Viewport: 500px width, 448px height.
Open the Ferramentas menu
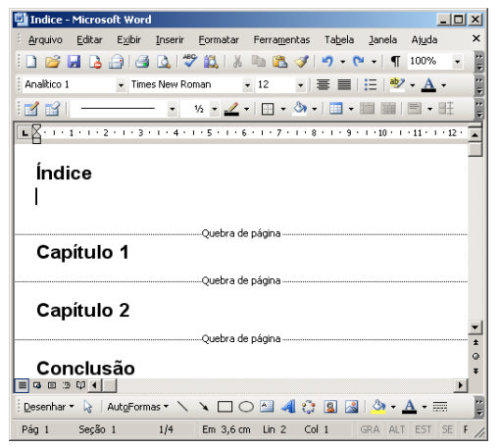[281, 40]
